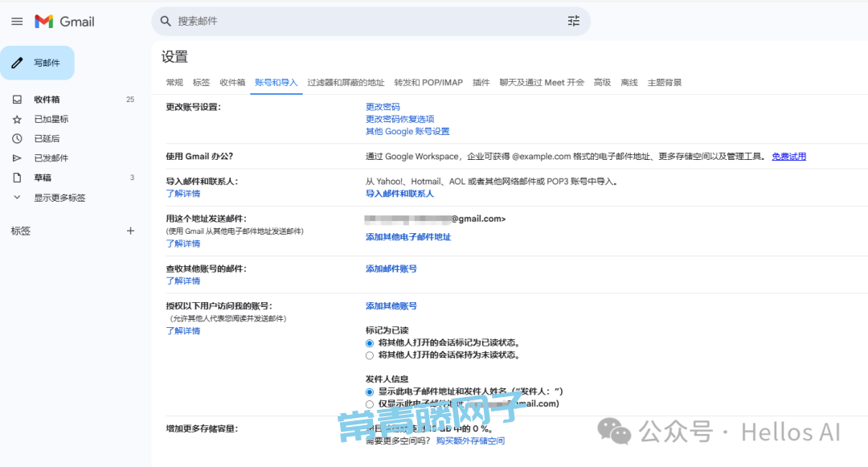This screenshot has width=868, height=467.
Task: Click the 写邮件 compose button
Action: tap(38, 63)
